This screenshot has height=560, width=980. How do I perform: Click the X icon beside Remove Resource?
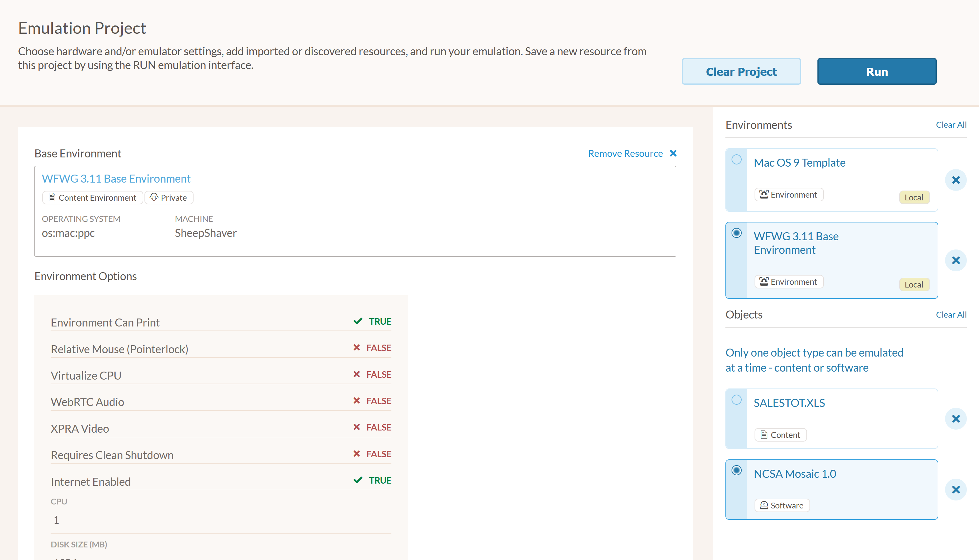(673, 153)
